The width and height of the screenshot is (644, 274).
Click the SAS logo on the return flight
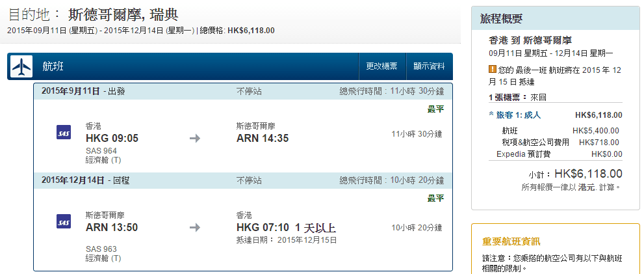point(64,222)
